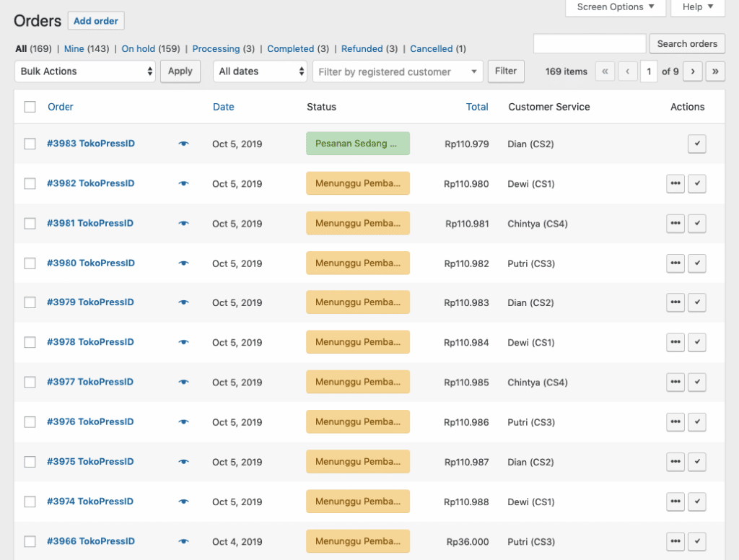Screen dimensions: 739x560
Task: Mark order #3976 complete with checkmark
Action: tap(696, 422)
